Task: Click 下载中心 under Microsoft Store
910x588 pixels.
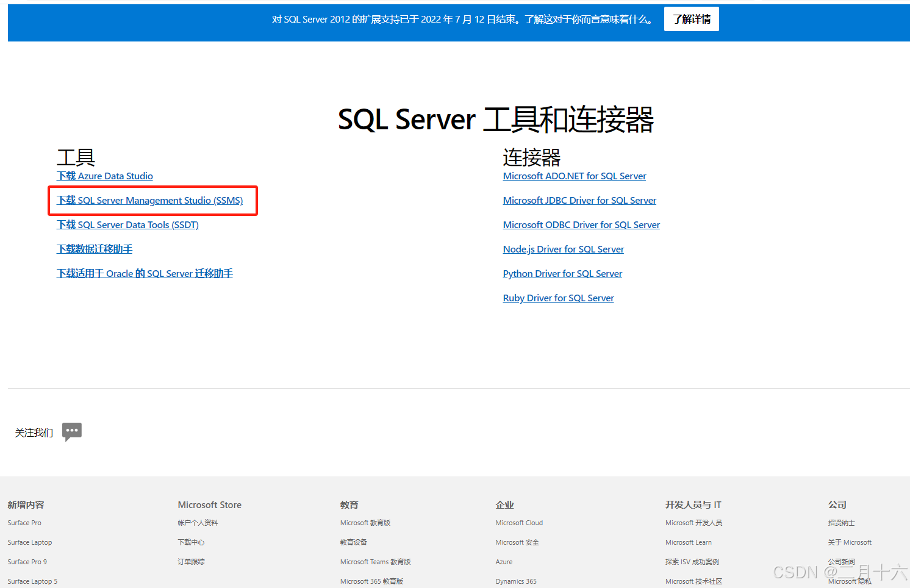Action: (191, 542)
